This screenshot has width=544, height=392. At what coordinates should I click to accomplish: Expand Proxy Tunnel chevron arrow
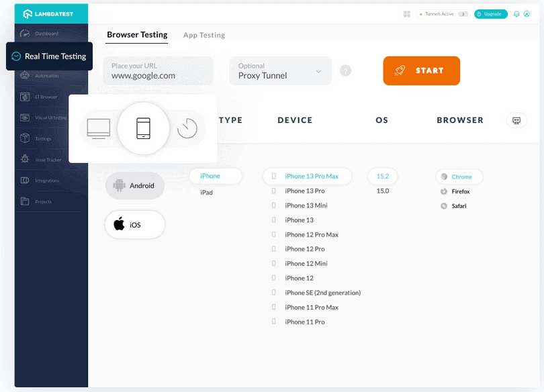[x=318, y=71]
